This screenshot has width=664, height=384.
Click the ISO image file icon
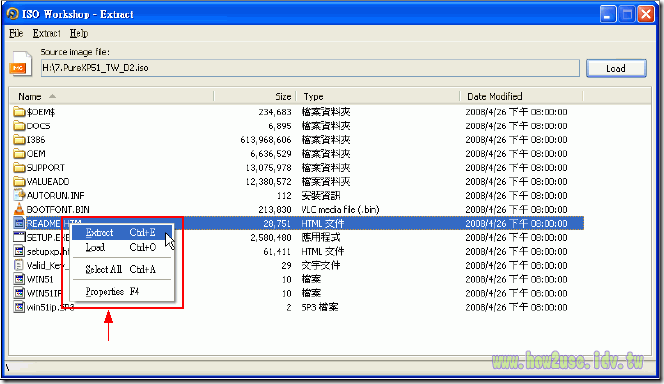click(21, 64)
